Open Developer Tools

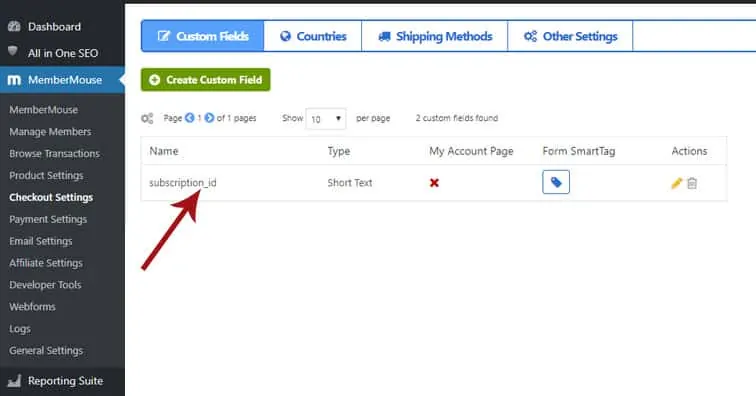click(45, 285)
